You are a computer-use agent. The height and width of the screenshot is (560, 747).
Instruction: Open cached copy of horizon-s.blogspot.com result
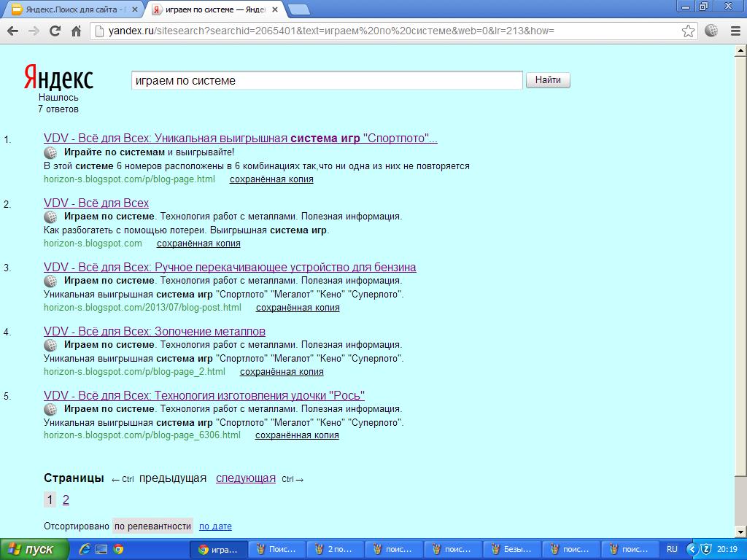click(x=198, y=244)
